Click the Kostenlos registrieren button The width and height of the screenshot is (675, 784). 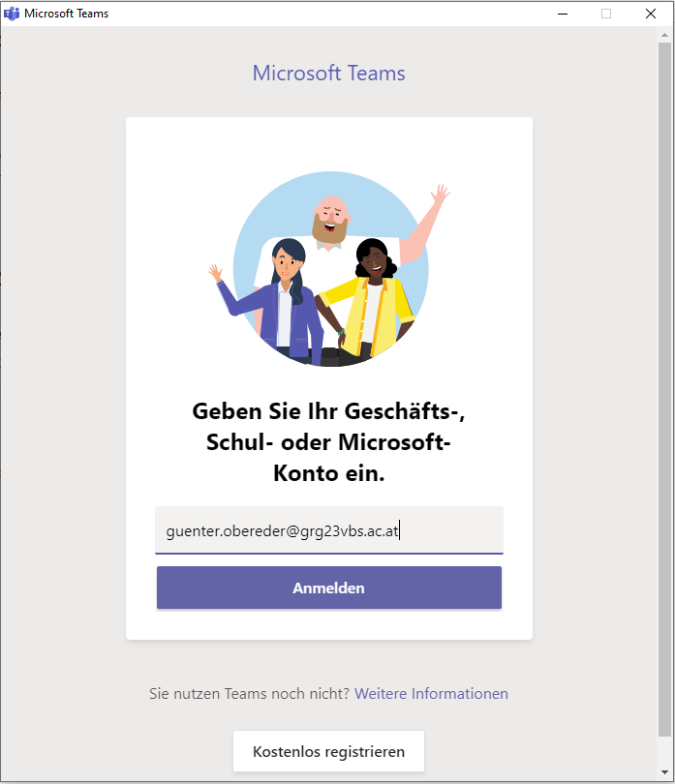click(x=328, y=751)
